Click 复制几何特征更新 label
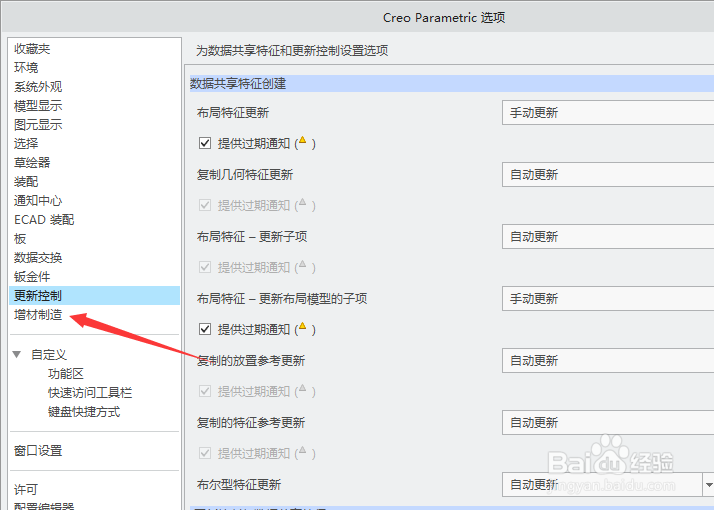This screenshot has height=510, width=714. pos(245,175)
